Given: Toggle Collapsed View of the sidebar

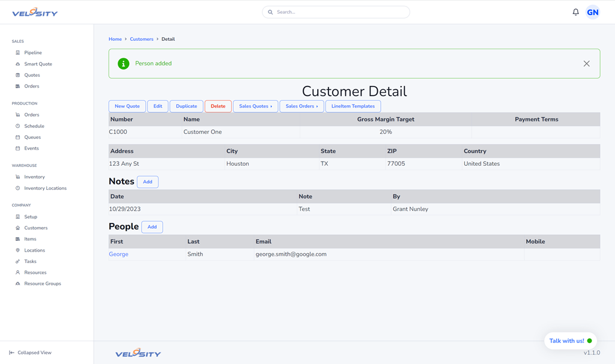Looking at the screenshot, I should tap(30, 353).
